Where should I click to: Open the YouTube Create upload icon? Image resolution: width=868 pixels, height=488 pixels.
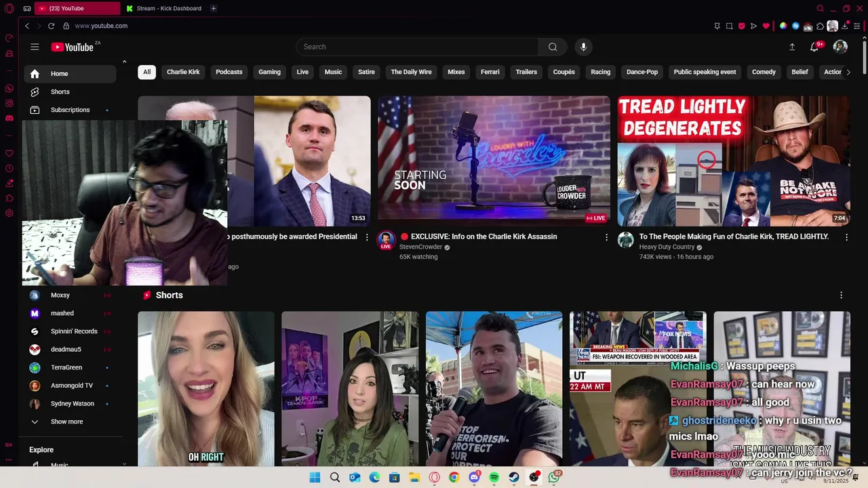point(791,47)
